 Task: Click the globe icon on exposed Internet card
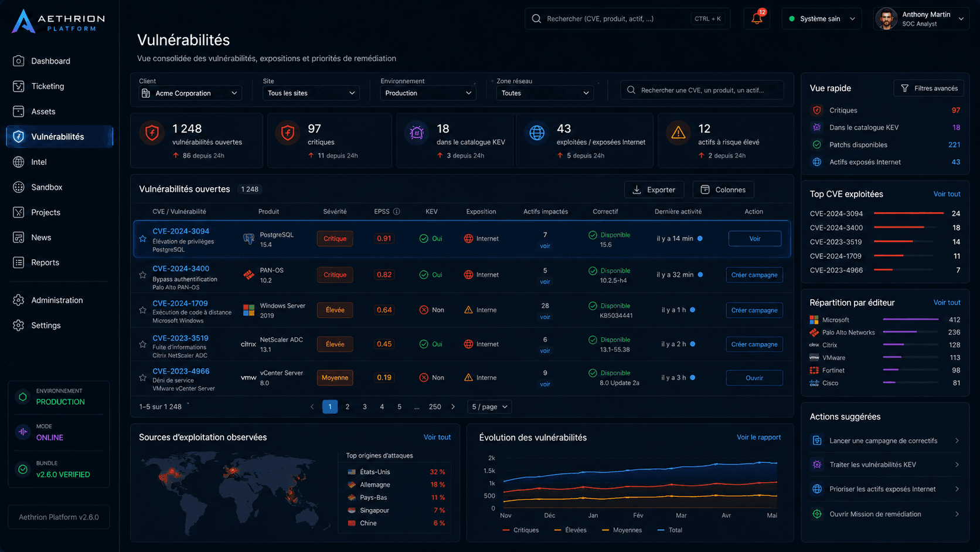pyautogui.click(x=537, y=133)
